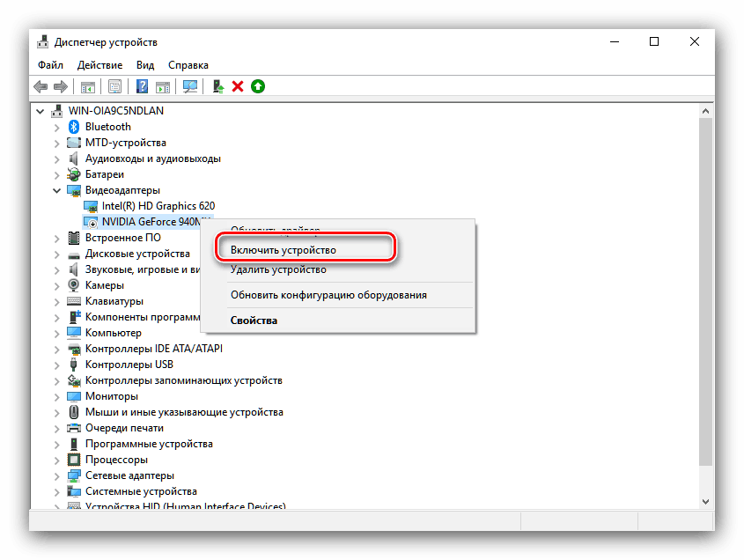Click the Мыши mouse device icon
This screenshot has height=560, width=744.
click(74, 412)
